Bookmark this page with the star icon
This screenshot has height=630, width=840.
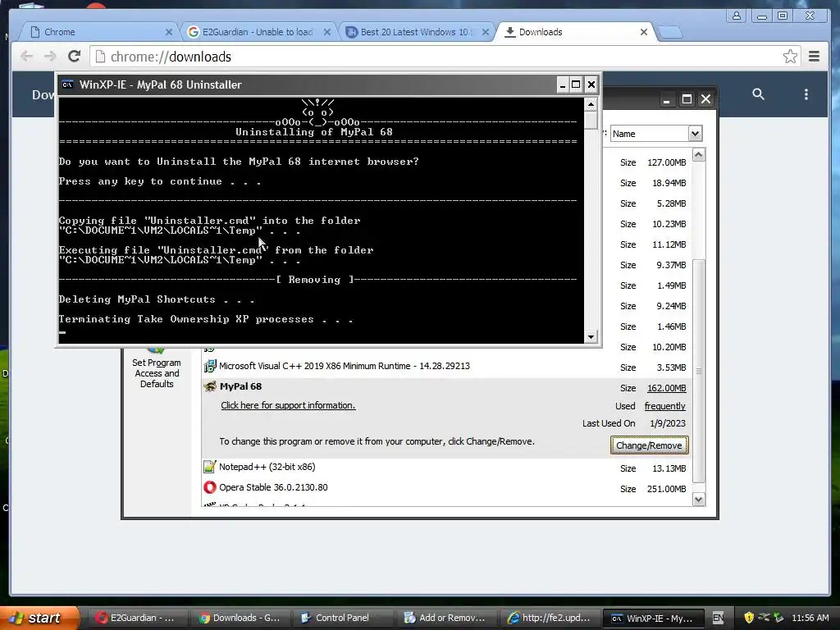(790, 57)
